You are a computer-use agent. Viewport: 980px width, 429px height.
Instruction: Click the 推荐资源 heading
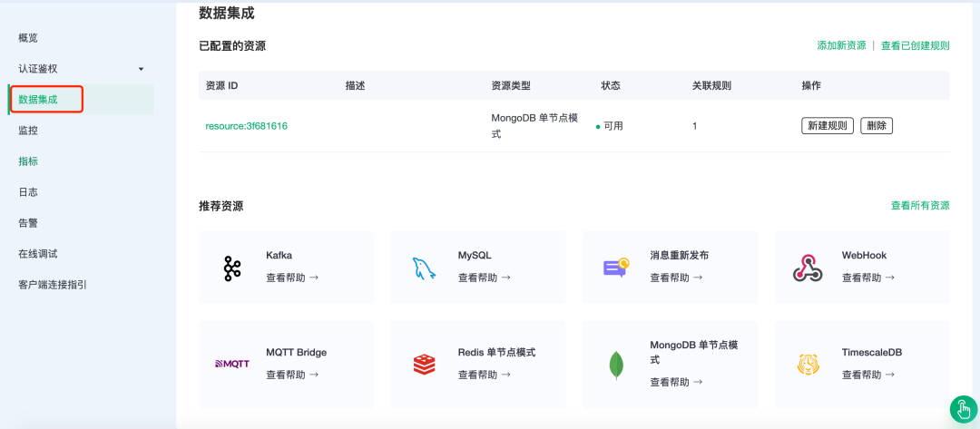(220, 206)
